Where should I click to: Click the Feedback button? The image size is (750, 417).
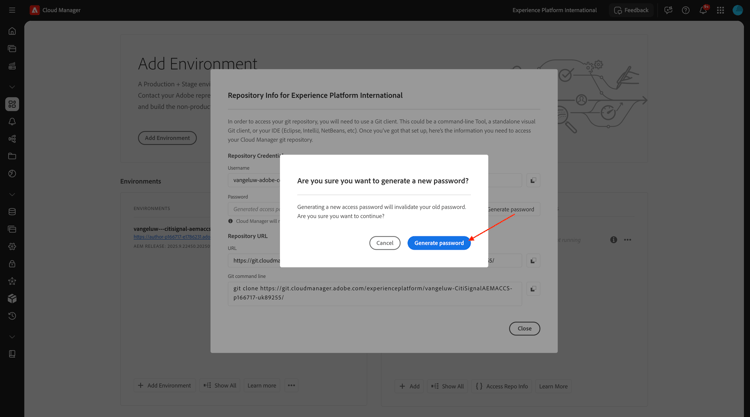coord(631,10)
